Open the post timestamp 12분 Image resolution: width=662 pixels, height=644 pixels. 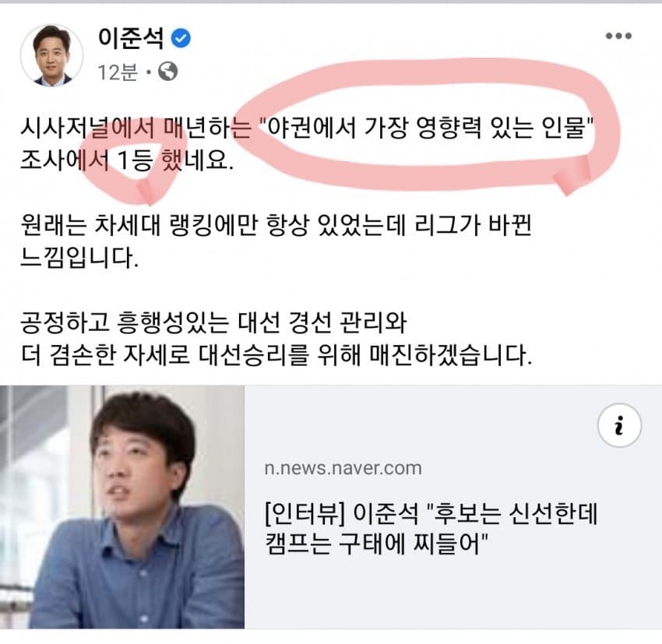pos(118,72)
